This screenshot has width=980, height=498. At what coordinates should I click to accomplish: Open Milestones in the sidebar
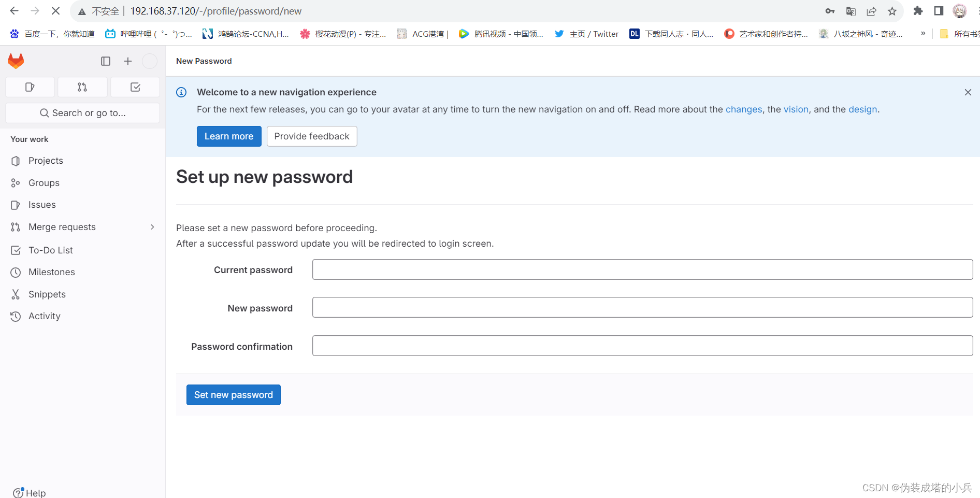point(83,272)
